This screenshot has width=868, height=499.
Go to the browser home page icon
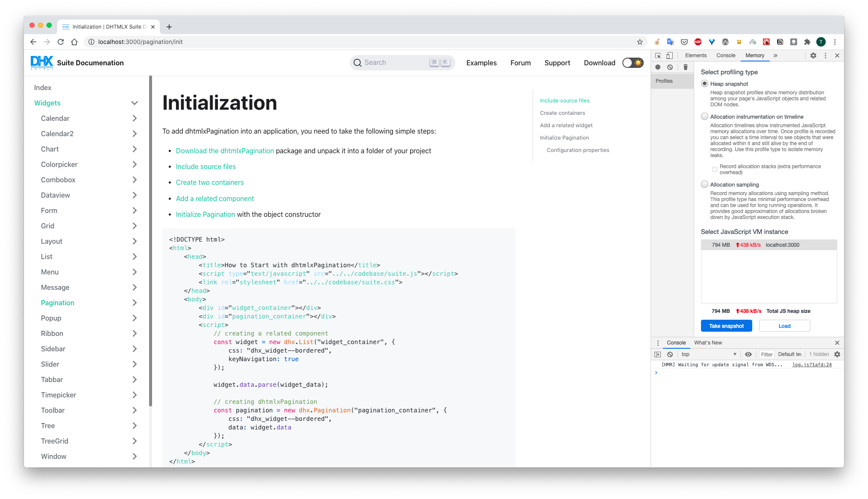click(x=74, y=42)
